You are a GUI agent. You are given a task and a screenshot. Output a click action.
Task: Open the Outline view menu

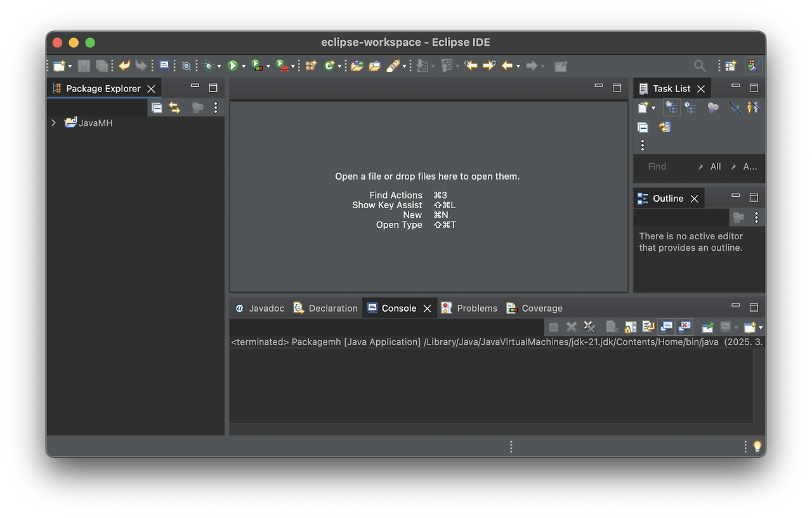tap(756, 218)
